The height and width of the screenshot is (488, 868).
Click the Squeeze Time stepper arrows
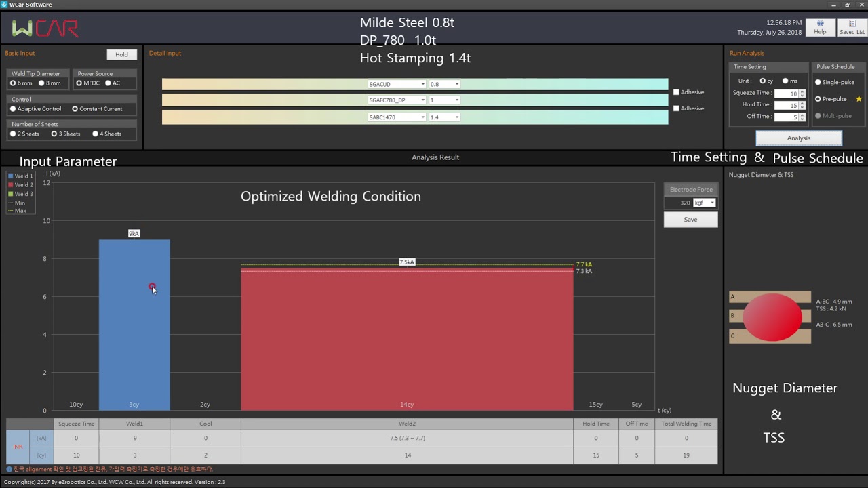(x=802, y=94)
